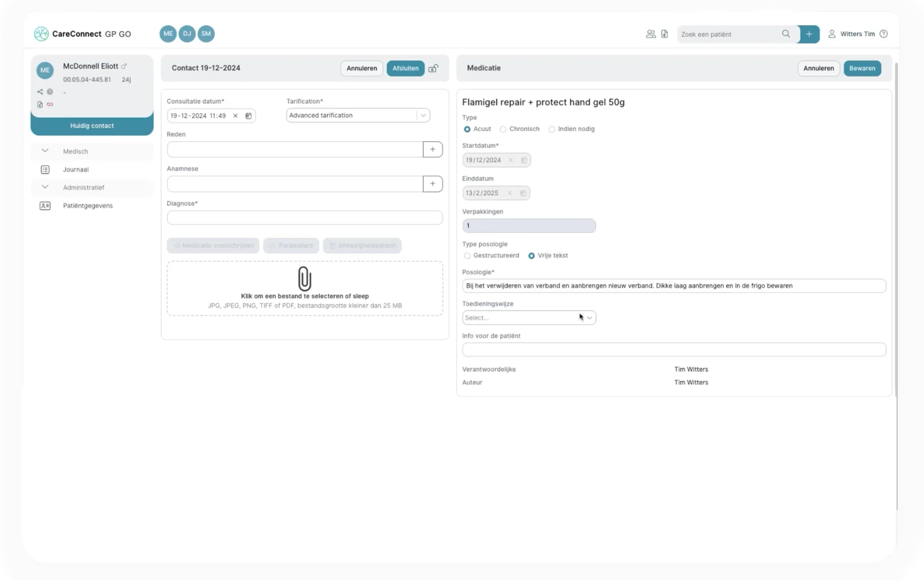
Task: Select the Chronisch medication type
Action: (x=503, y=129)
